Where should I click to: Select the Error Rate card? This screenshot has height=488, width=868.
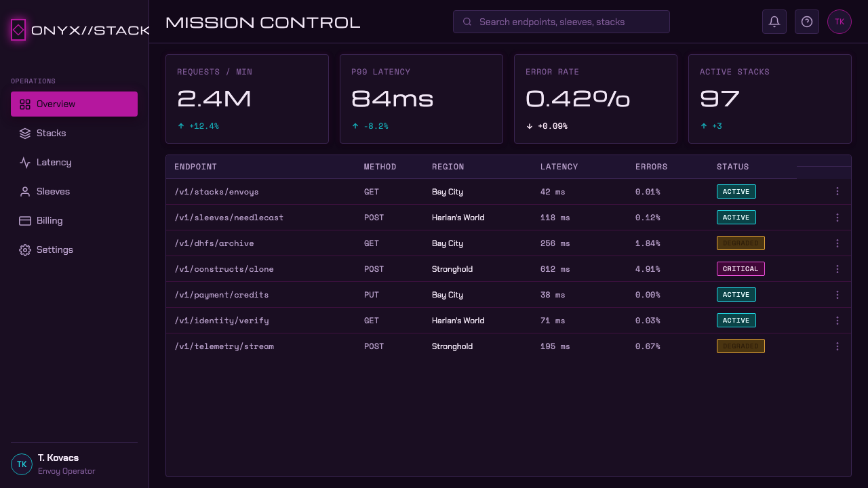(x=595, y=99)
